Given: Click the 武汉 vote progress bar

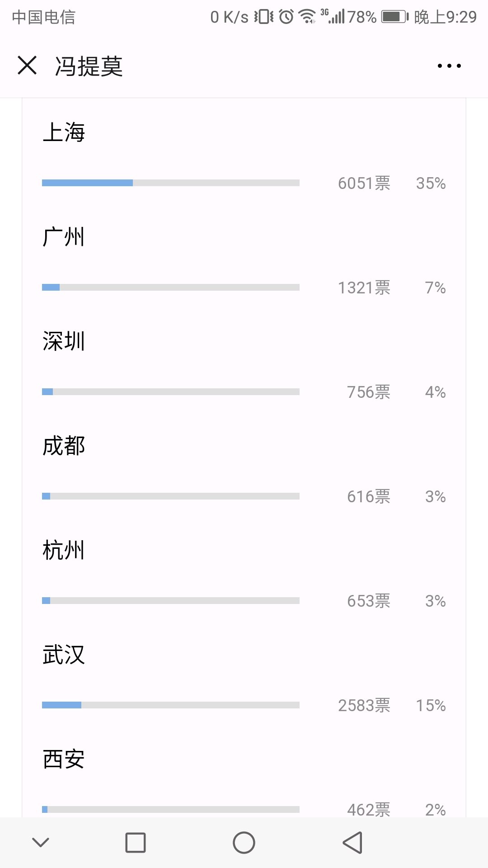Looking at the screenshot, I should pyautogui.click(x=171, y=705).
